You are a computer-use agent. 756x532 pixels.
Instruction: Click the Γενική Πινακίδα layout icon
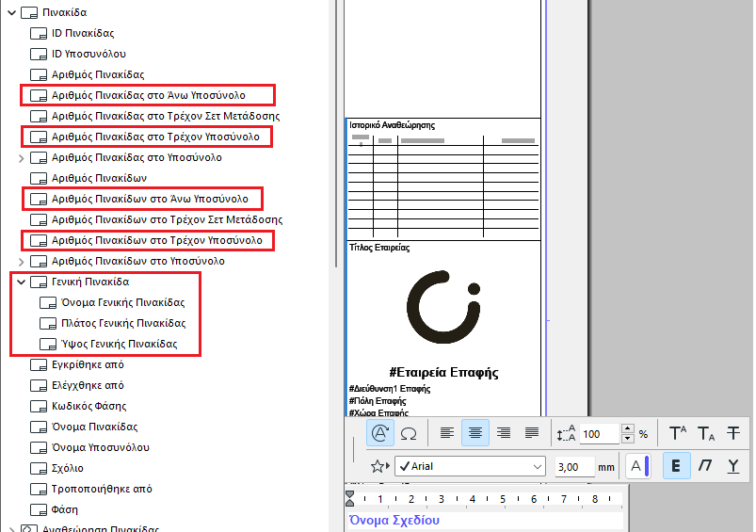(x=39, y=282)
